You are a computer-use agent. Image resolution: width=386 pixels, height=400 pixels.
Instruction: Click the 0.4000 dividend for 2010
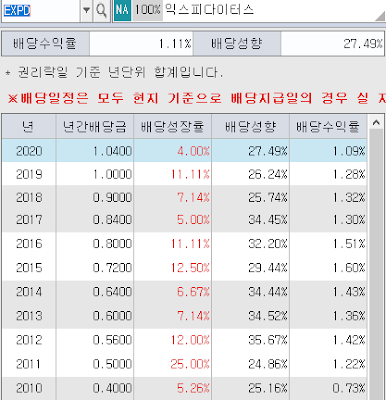pyautogui.click(x=95, y=388)
